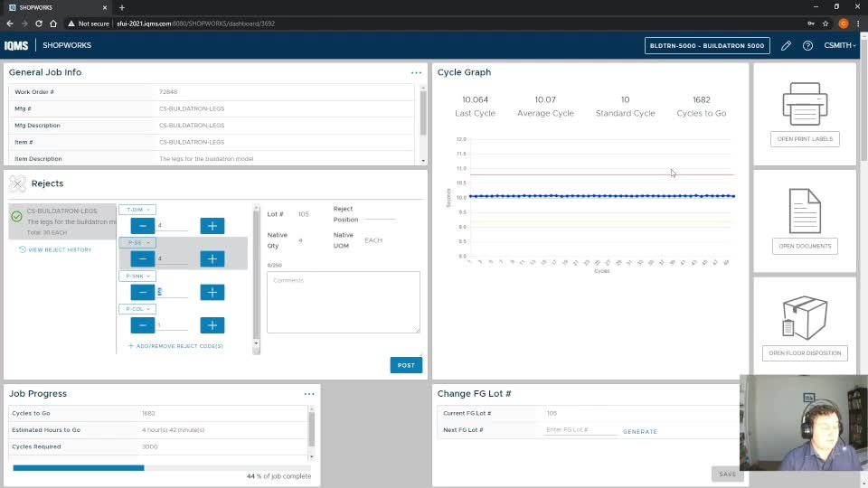
Task: Click the SHOPWORKS browser tab
Action: click(x=57, y=8)
